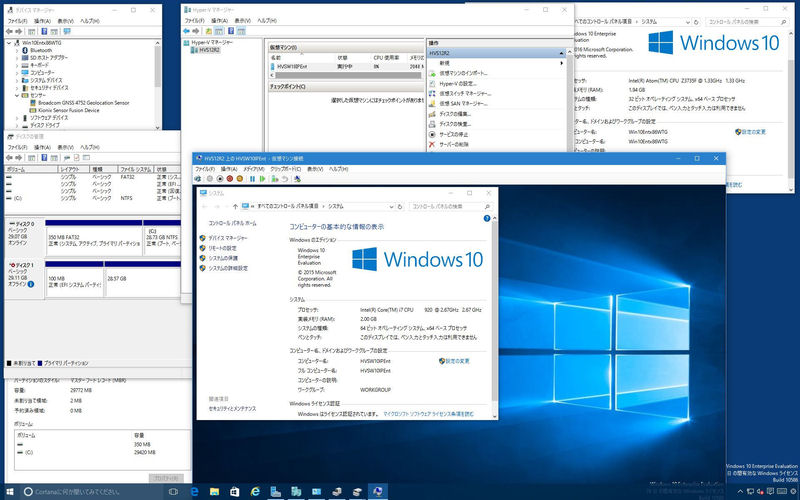This screenshot has height=500, width=800.
Task: Open the Internet Explorer taskbar icon
Action: coord(255,492)
